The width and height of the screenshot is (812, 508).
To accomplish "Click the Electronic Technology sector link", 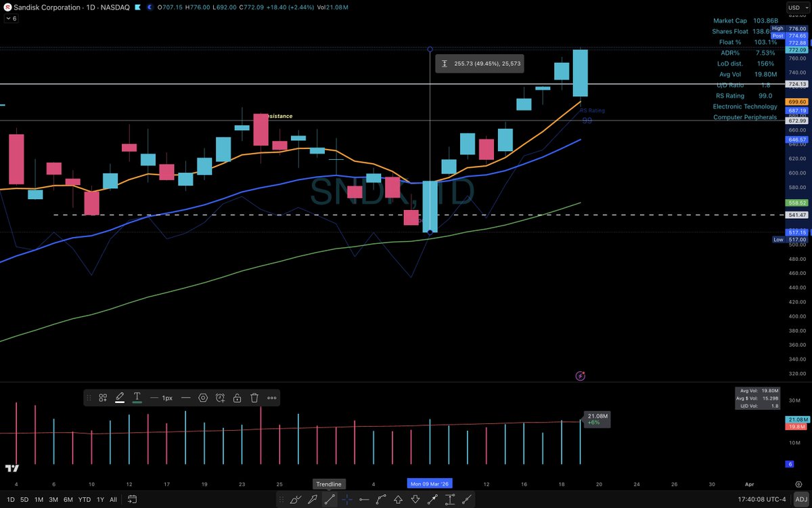I will (x=745, y=106).
